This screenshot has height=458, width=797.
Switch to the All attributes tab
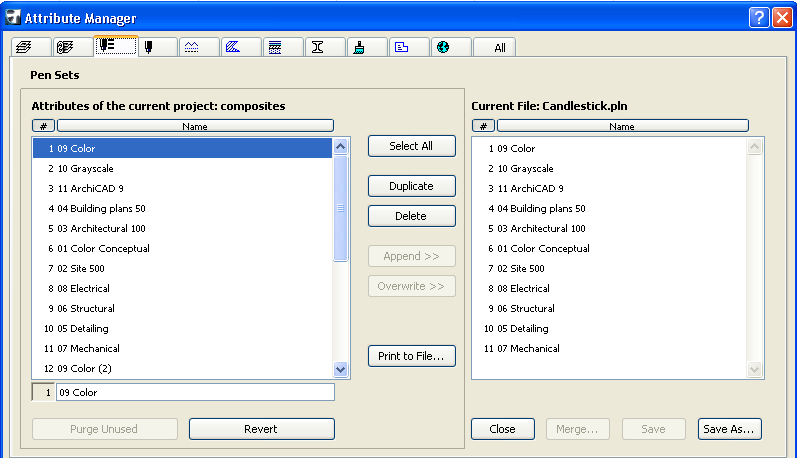495,47
